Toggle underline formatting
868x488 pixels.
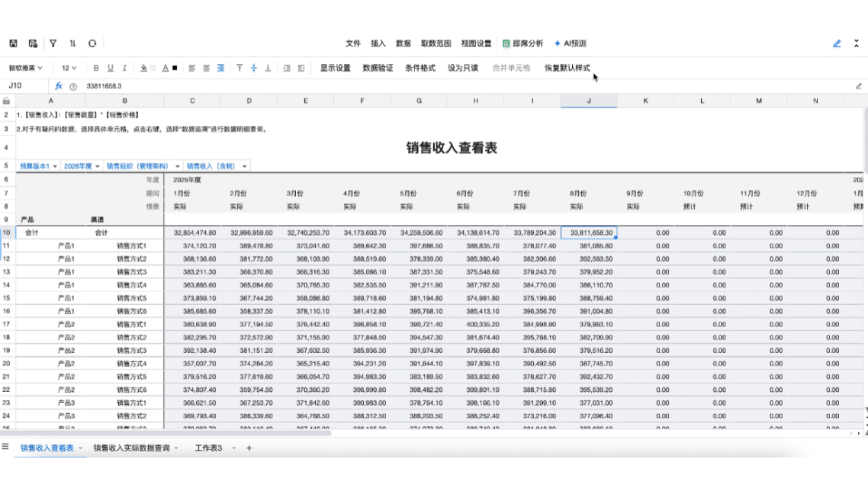[110, 67]
